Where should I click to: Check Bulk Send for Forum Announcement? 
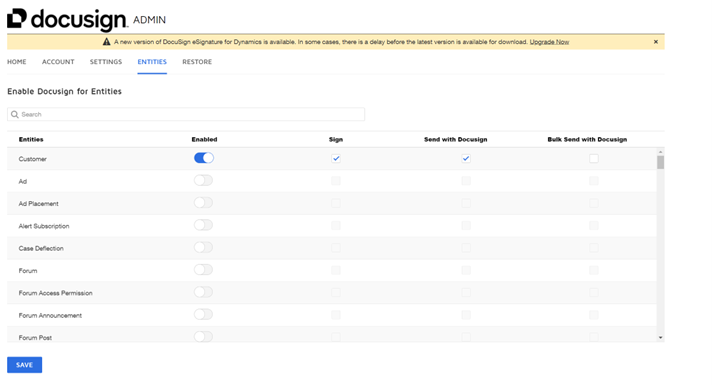(x=593, y=315)
